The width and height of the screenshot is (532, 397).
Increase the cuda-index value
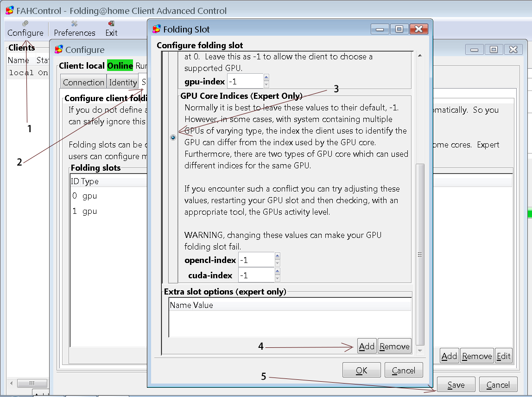[x=278, y=271]
